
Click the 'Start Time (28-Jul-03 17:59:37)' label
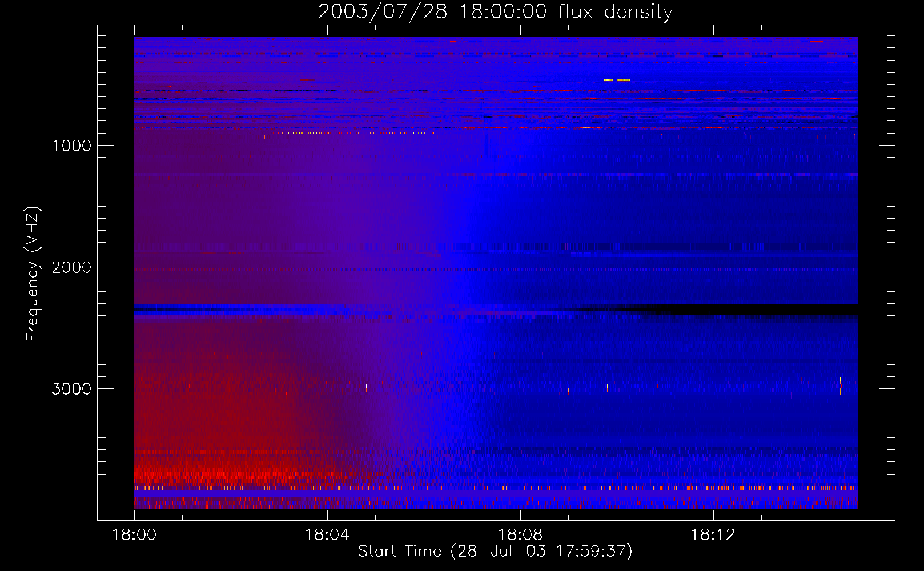(x=495, y=552)
